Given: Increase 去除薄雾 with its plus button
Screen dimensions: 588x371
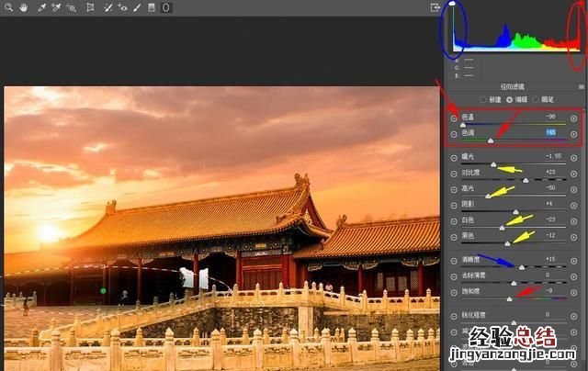Looking at the screenshot, I should [x=573, y=276].
